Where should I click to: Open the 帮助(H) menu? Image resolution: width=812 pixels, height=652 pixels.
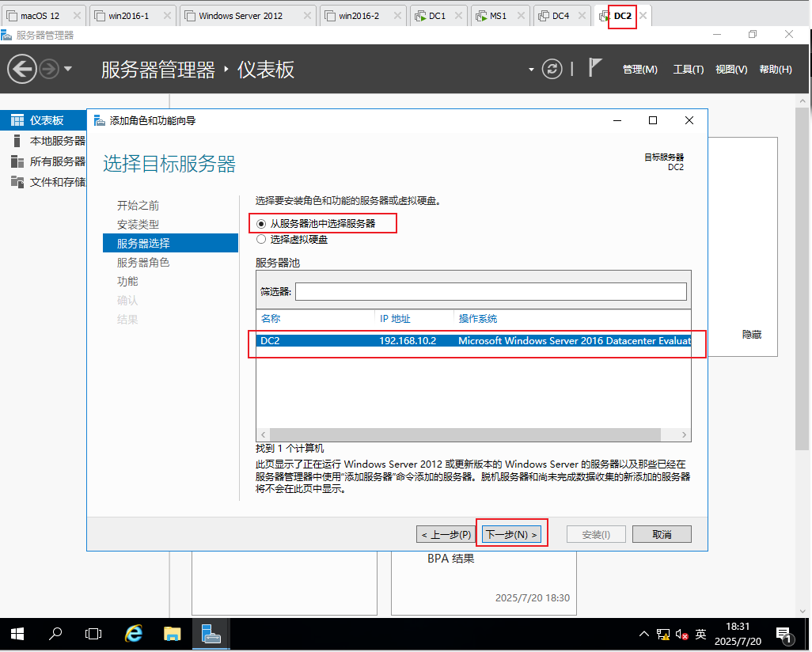[776, 70]
